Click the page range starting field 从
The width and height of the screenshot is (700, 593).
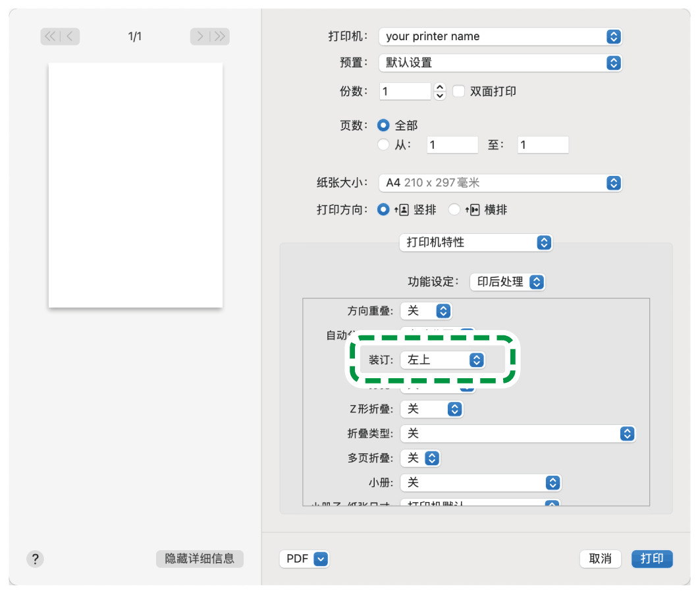click(x=452, y=144)
